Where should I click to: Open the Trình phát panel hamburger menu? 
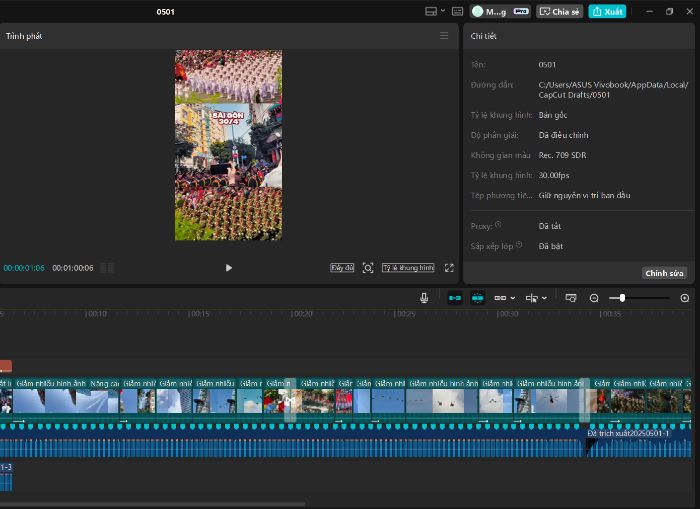point(444,36)
